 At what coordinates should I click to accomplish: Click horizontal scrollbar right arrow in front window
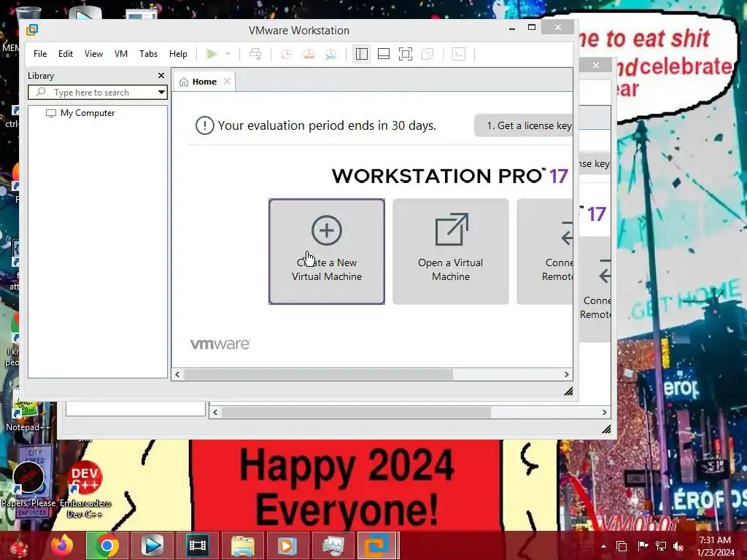click(566, 374)
